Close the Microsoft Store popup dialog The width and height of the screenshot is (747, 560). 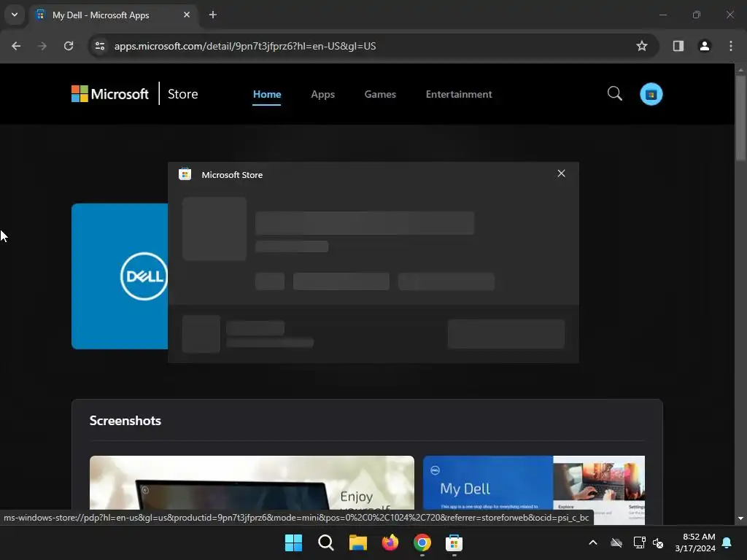tap(561, 174)
